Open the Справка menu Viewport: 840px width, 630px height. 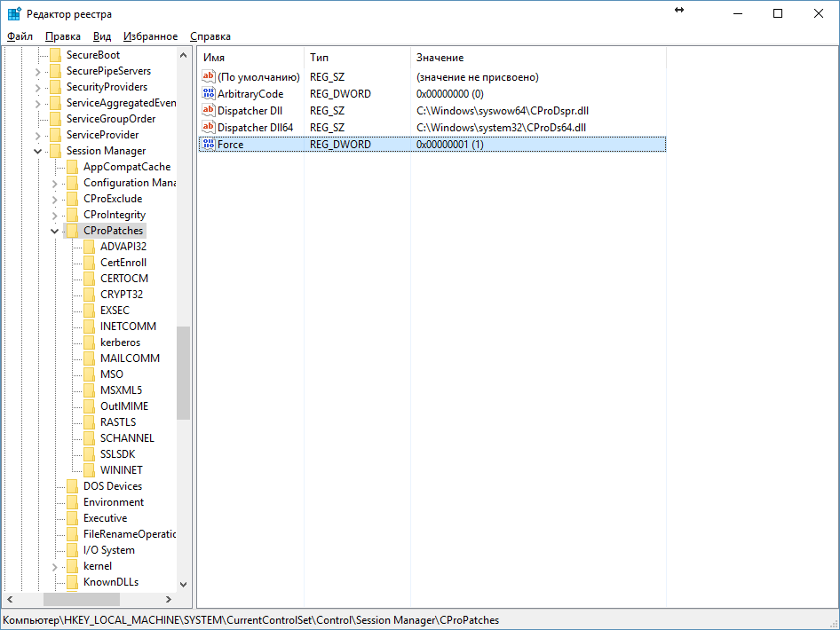210,36
